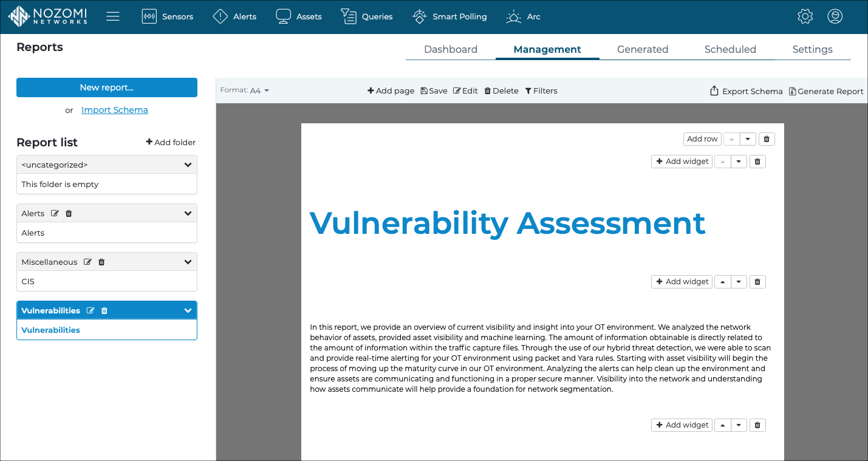
Task: Open the Sensors page icon
Action: coord(149,16)
